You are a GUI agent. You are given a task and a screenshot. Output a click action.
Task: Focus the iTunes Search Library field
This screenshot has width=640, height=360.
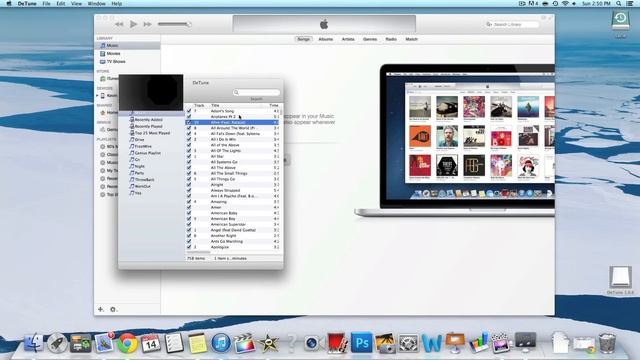point(512,24)
